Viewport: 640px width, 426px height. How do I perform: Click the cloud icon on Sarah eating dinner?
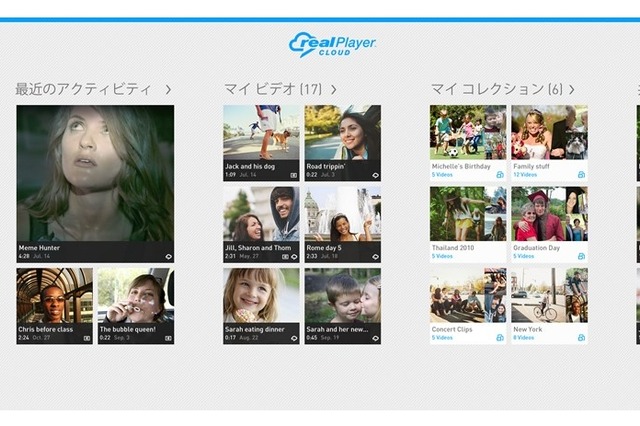[x=294, y=338]
